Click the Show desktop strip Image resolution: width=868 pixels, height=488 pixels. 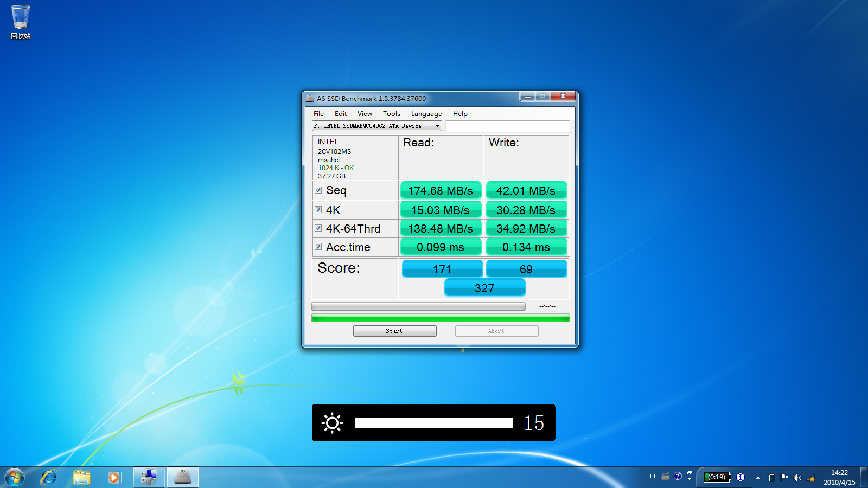point(864,478)
